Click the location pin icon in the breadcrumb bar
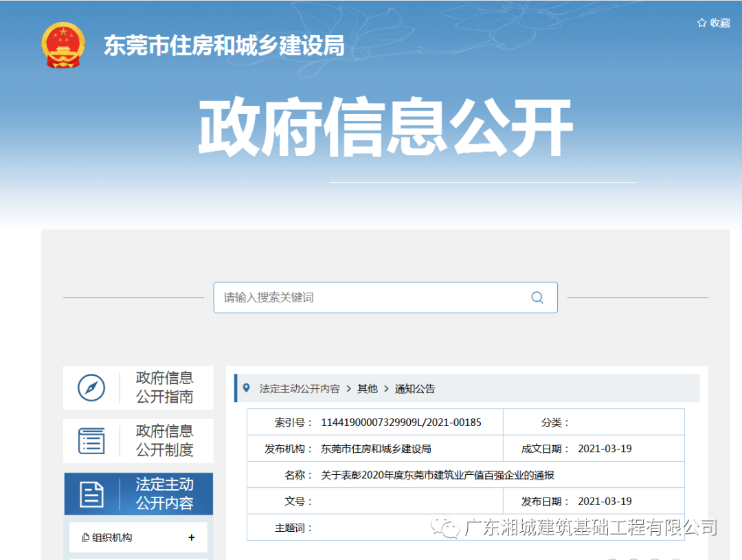742x560 pixels. tap(248, 388)
